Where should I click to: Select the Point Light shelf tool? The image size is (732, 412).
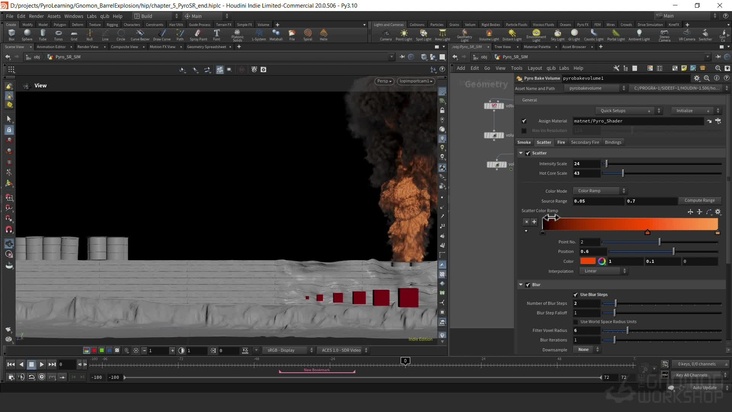point(403,35)
